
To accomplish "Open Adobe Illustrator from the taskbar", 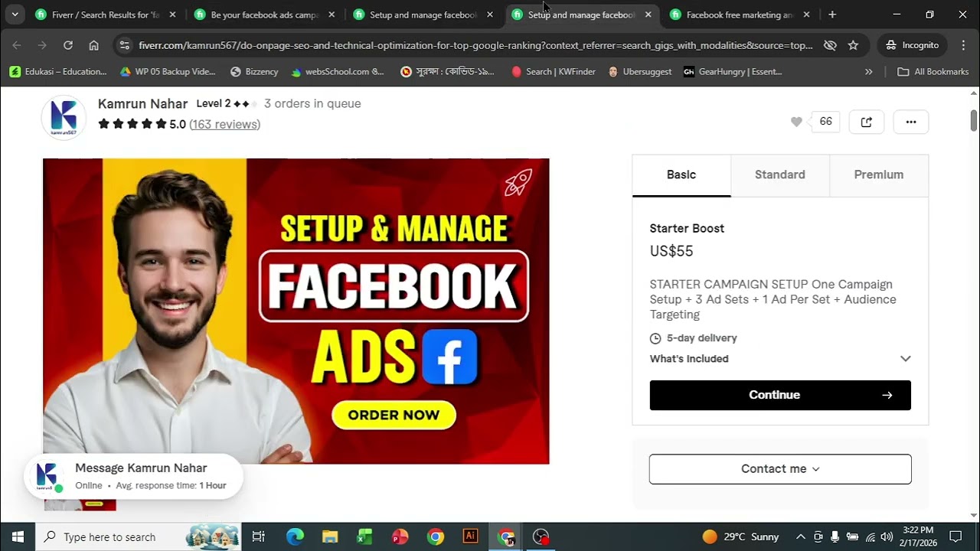I will 471,536.
